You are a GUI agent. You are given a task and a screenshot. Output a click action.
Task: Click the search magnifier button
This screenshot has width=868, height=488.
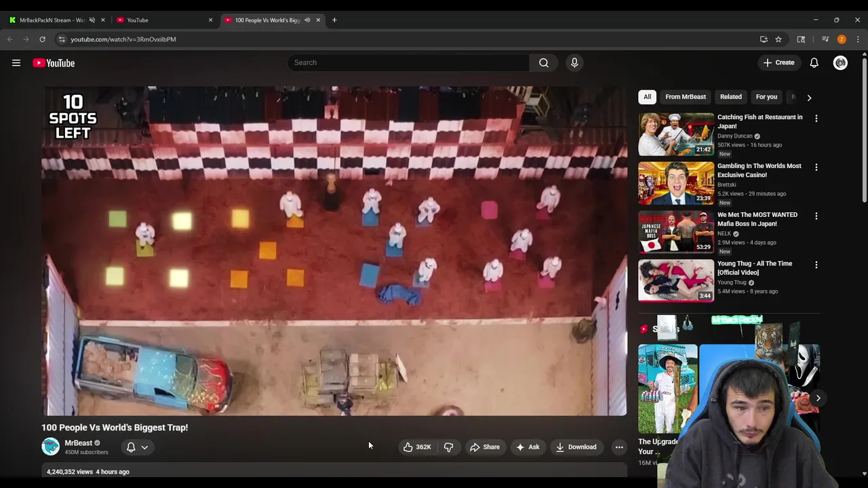tap(544, 62)
